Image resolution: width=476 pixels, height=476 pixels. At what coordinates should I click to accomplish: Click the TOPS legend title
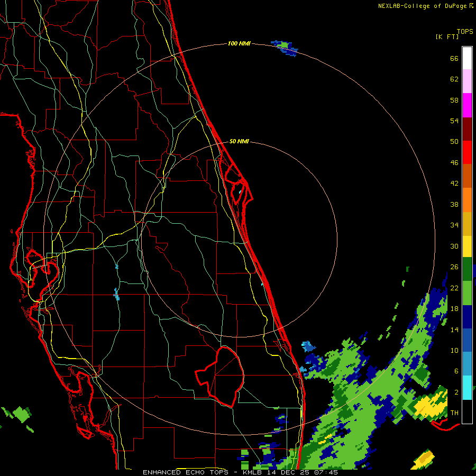click(465, 32)
